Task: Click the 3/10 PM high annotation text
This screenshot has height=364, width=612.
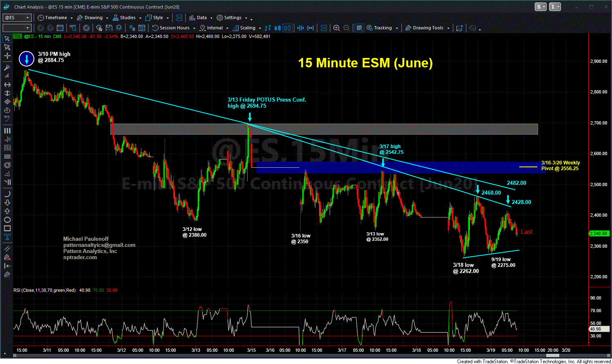Action: pos(54,57)
